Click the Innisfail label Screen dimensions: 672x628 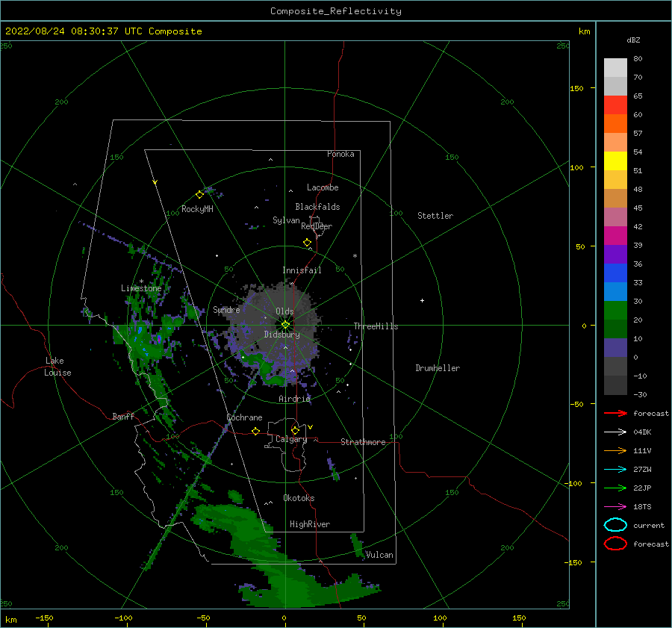point(302,270)
